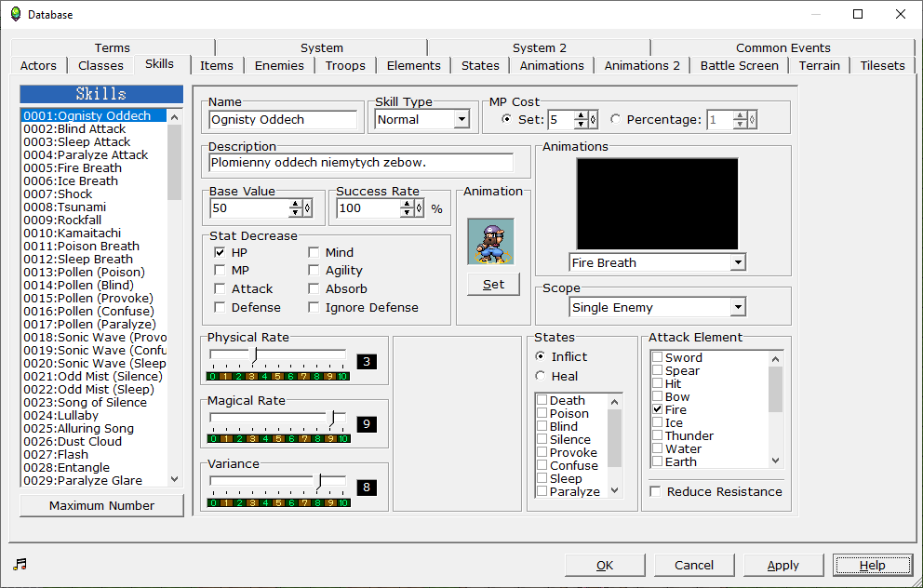Click the Set animation button

coord(493,285)
